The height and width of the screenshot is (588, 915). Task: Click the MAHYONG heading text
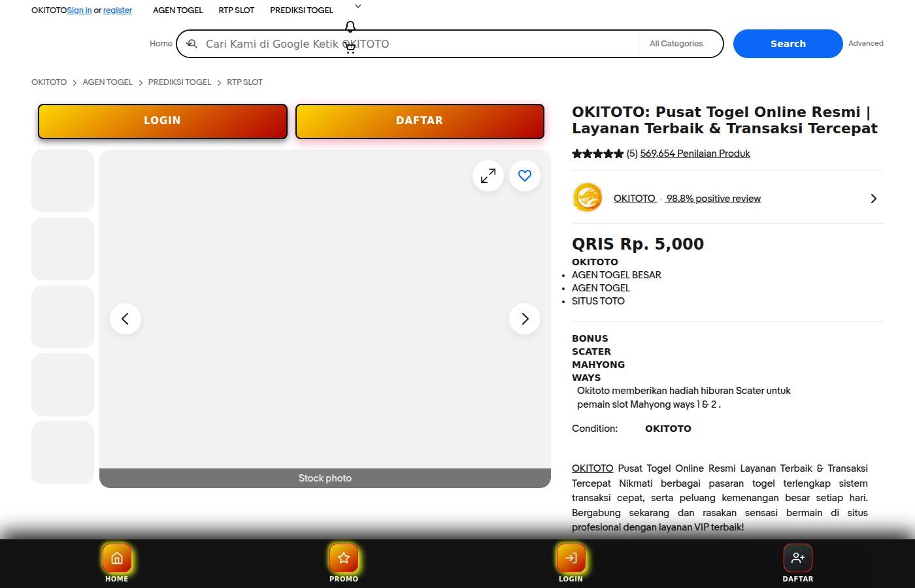pyautogui.click(x=598, y=365)
